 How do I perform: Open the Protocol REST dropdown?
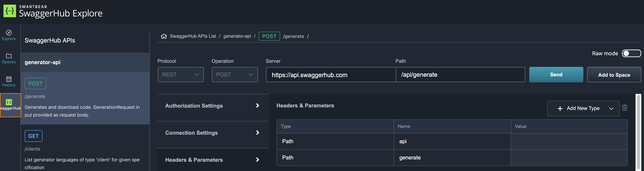coord(180,75)
